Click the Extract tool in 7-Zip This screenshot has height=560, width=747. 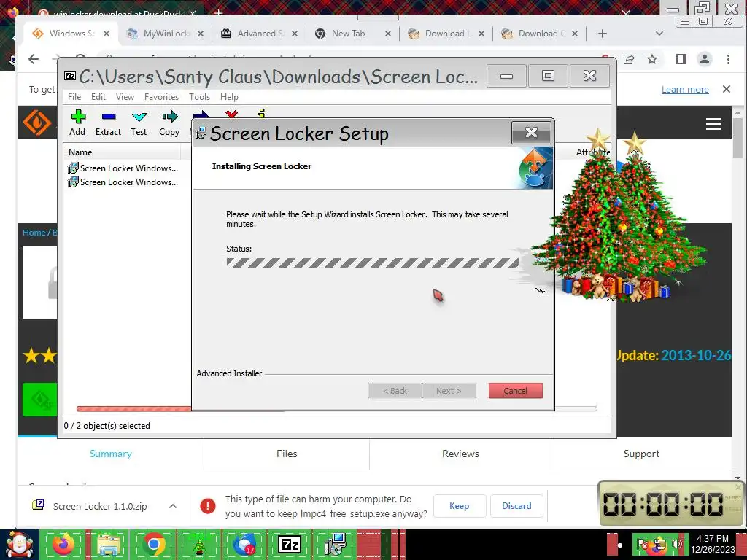coord(108,122)
